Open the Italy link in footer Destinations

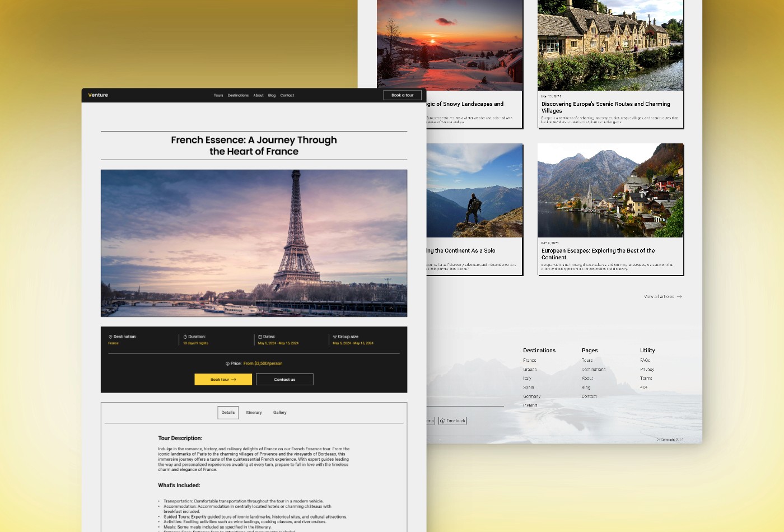pyautogui.click(x=527, y=378)
